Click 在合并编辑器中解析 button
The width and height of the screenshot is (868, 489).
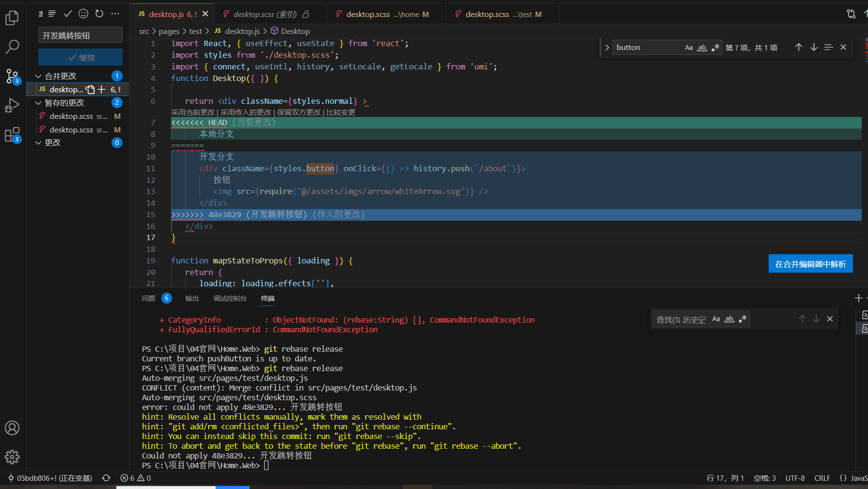click(x=810, y=264)
